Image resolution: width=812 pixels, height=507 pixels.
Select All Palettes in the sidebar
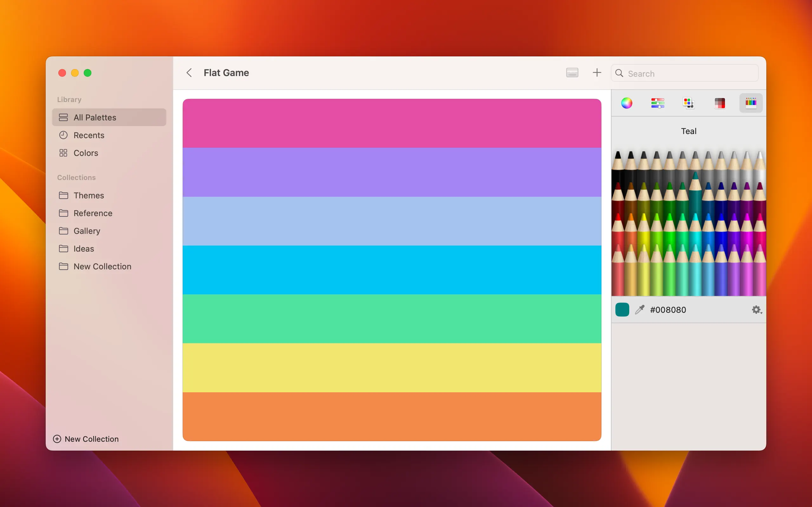coord(95,117)
